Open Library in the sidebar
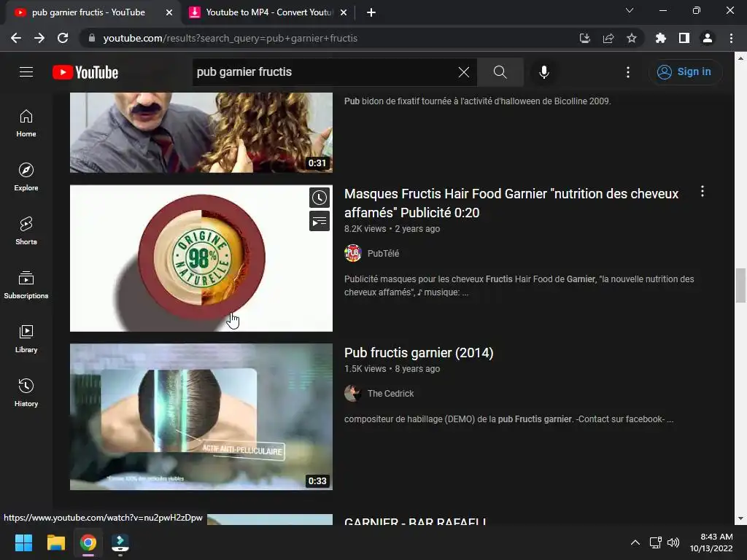This screenshot has height=560, width=747. 26,338
